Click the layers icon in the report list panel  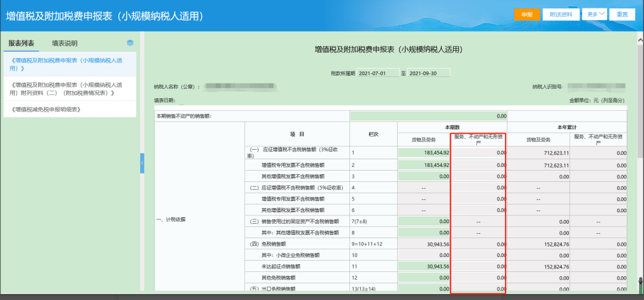pos(130,43)
